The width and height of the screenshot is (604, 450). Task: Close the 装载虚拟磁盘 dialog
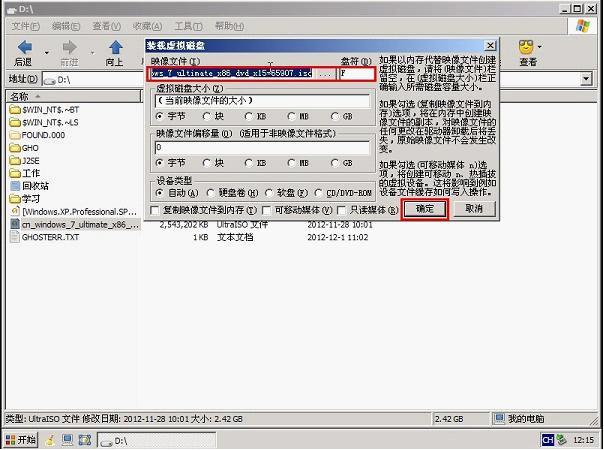click(490, 45)
